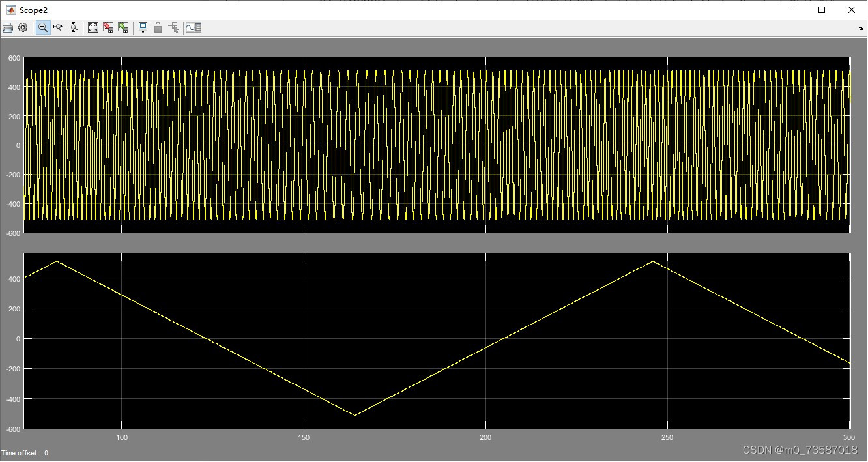The height and width of the screenshot is (462, 868).
Task: Open scope parameters gear icon
Action: (x=23, y=27)
